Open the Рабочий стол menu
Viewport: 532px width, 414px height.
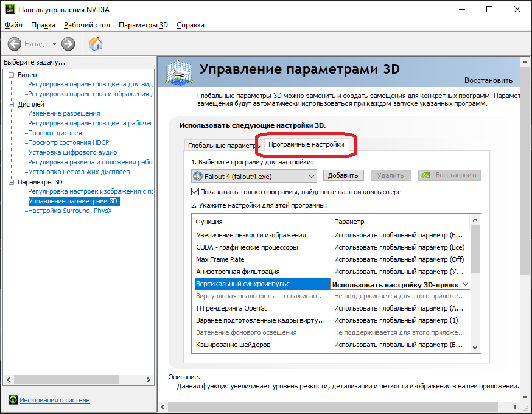coord(86,25)
